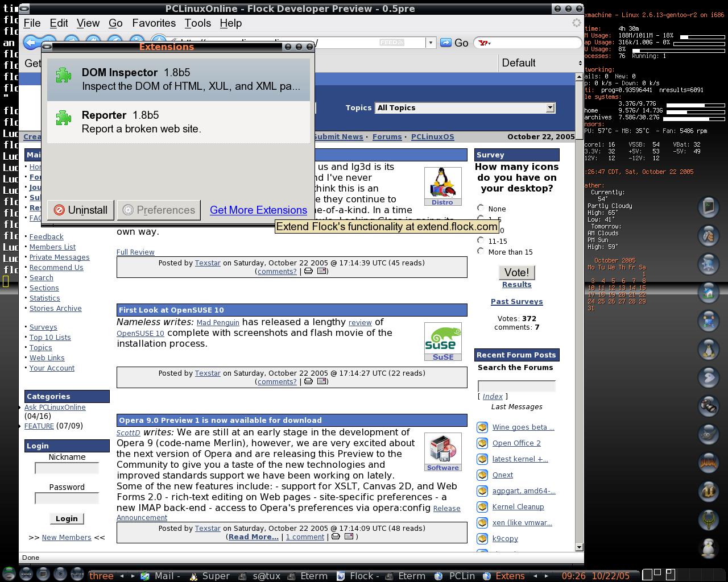This screenshot has height=582, width=728.
Task: Click the Uninstall button
Action: pyautogui.click(x=81, y=210)
